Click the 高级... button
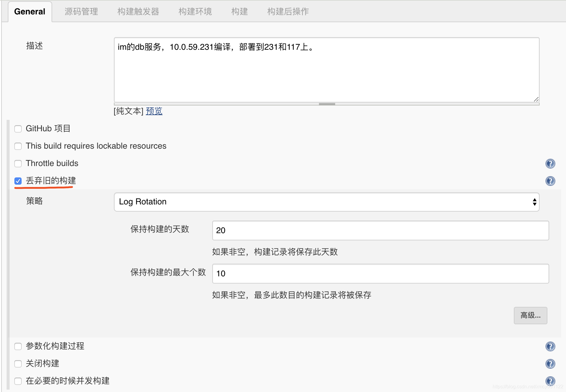 coord(530,316)
